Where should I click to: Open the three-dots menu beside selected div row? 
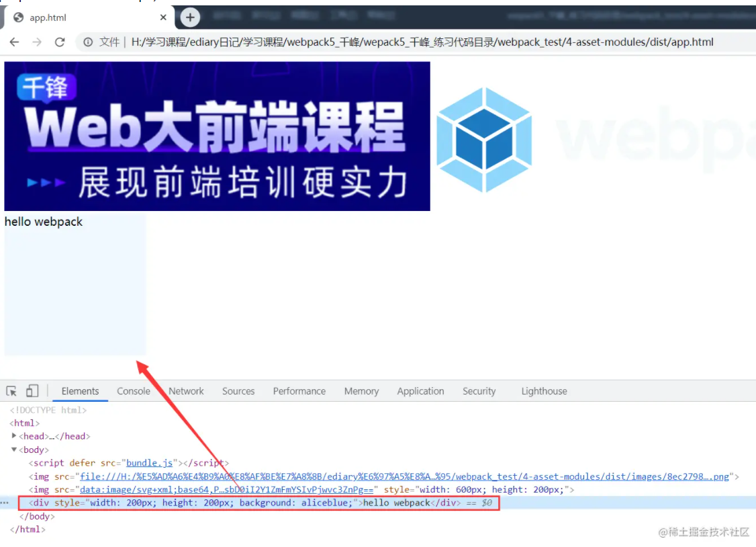click(x=5, y=503)
